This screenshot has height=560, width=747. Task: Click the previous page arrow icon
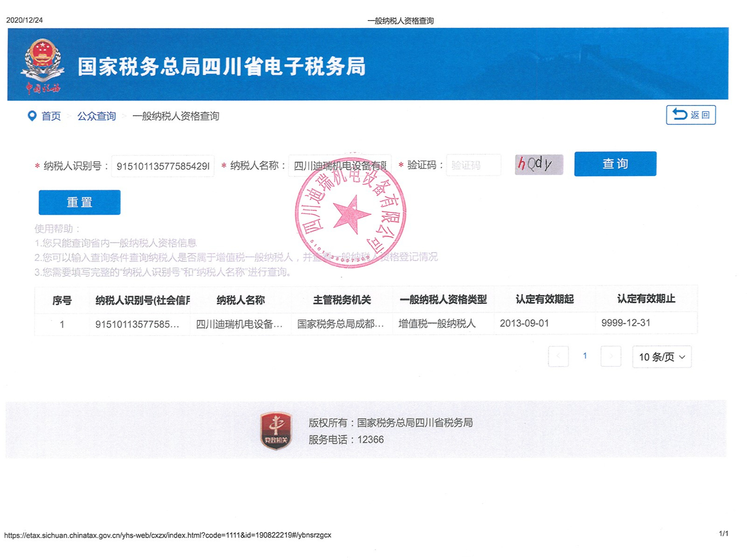(x=558, y=356)
